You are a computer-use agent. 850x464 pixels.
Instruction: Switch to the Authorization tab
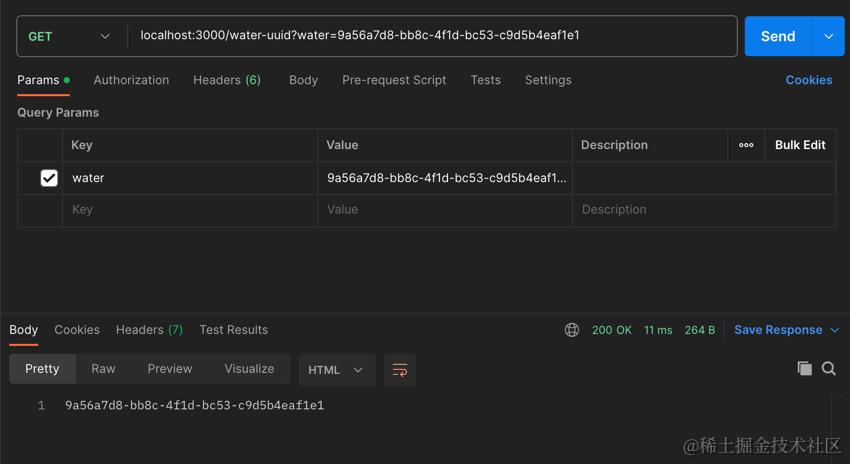pyautogui.click(x=131, y=80)
